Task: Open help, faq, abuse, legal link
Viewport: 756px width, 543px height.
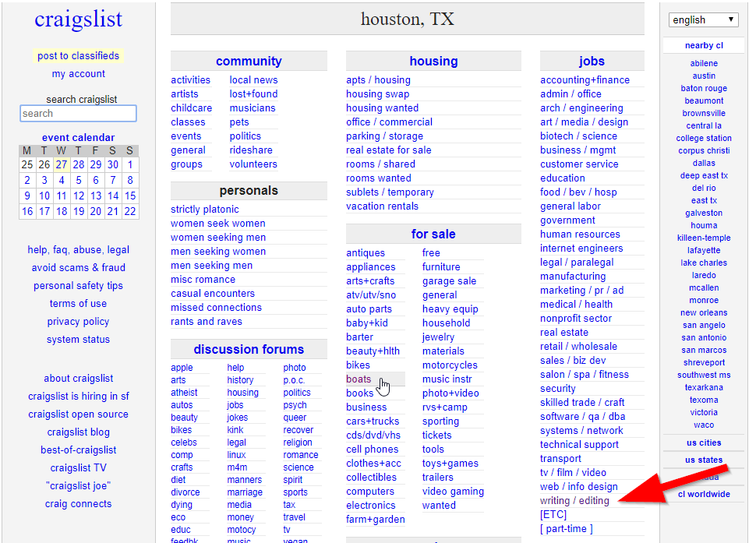Action: 78,249
